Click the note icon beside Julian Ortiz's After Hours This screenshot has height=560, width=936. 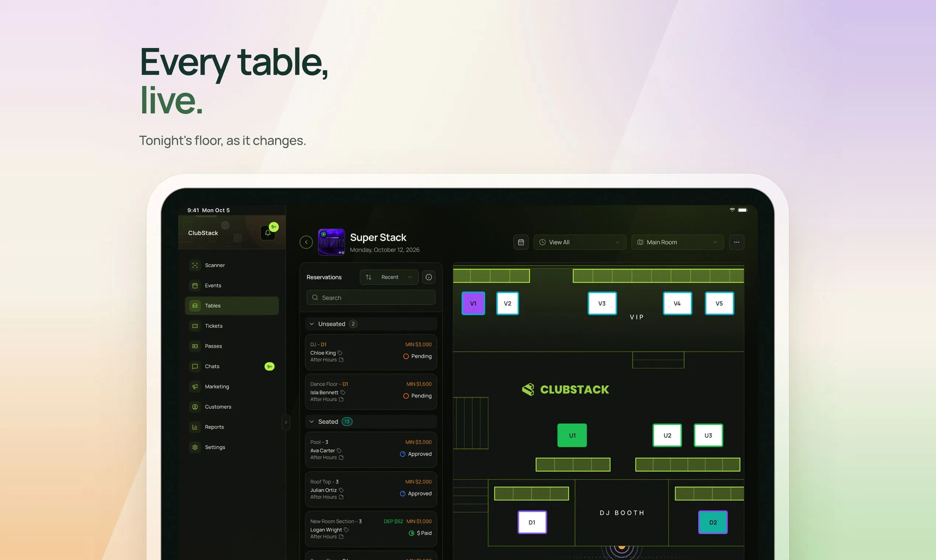(341, 497)
